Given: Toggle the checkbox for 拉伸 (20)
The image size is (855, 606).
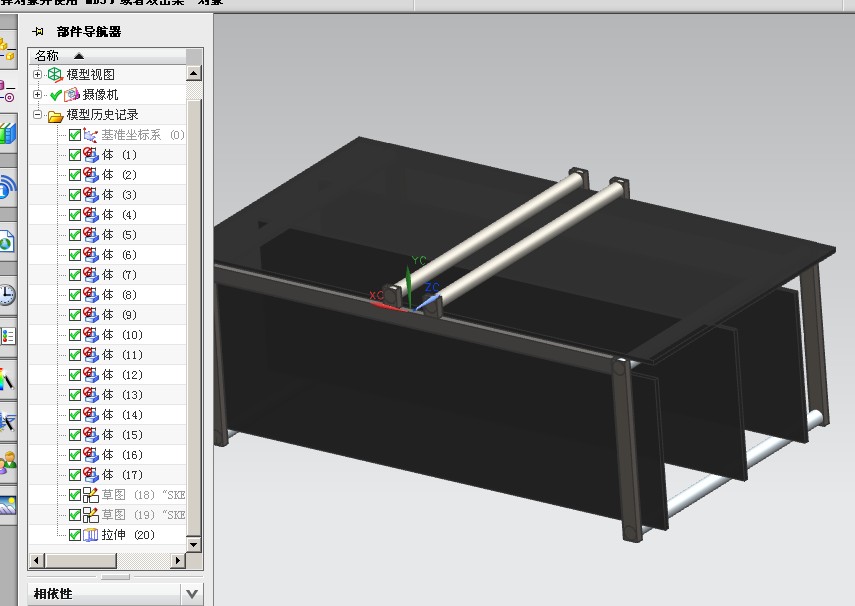Looking at the screenshot, I should (75, 535).
